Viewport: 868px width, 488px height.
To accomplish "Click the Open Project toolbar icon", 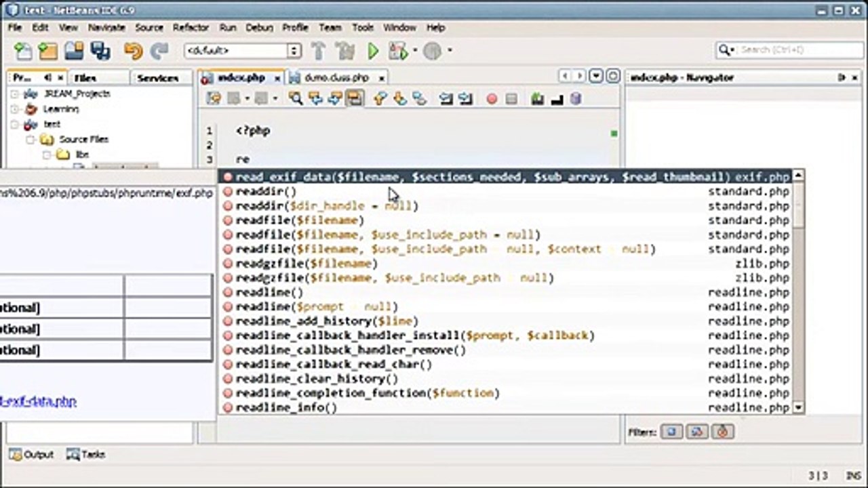I will click(x=74, y=51).
